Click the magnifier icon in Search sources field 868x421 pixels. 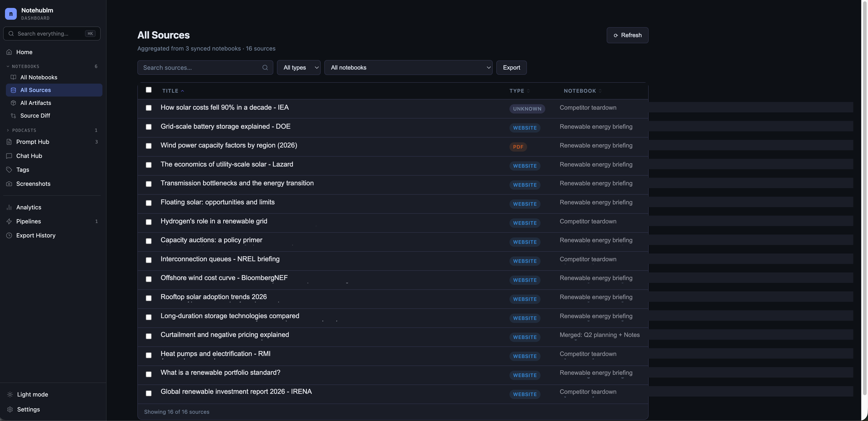click(265, 68)
